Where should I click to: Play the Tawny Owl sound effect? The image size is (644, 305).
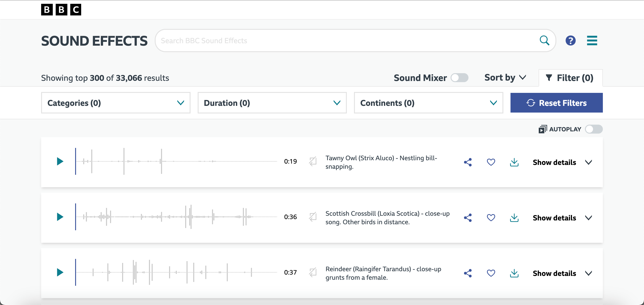click(60, 161)
